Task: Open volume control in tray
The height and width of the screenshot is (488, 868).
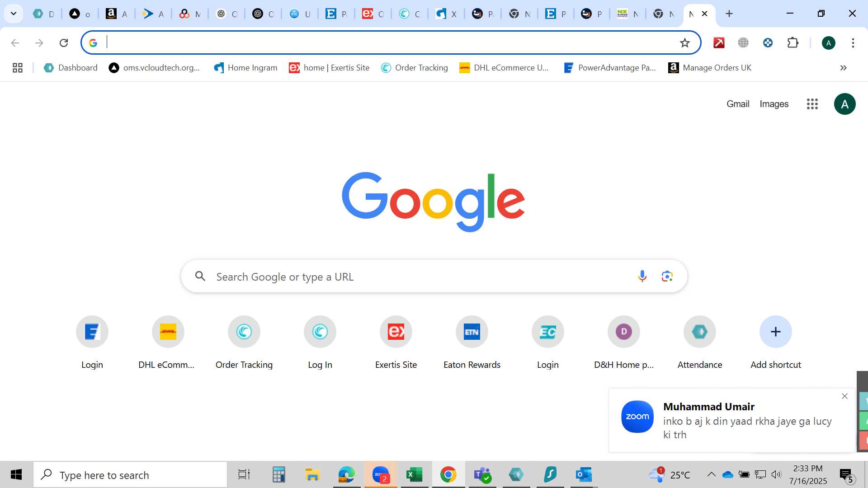Action: tap(776, 474)
